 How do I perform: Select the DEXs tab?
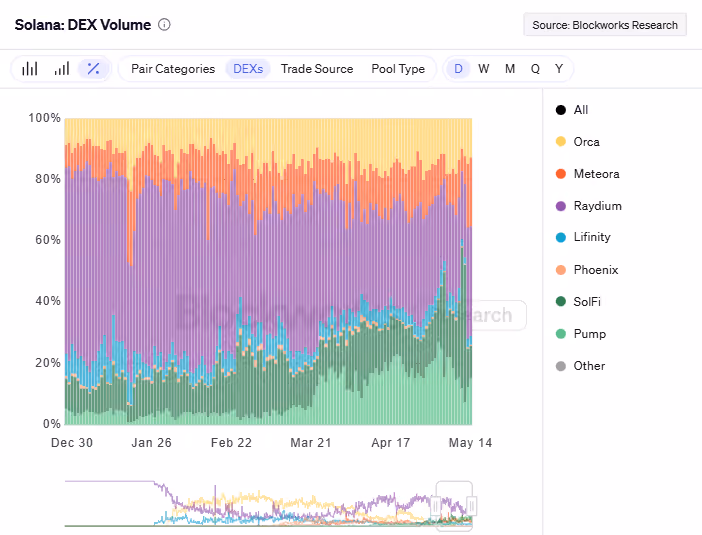coord(248,69)
